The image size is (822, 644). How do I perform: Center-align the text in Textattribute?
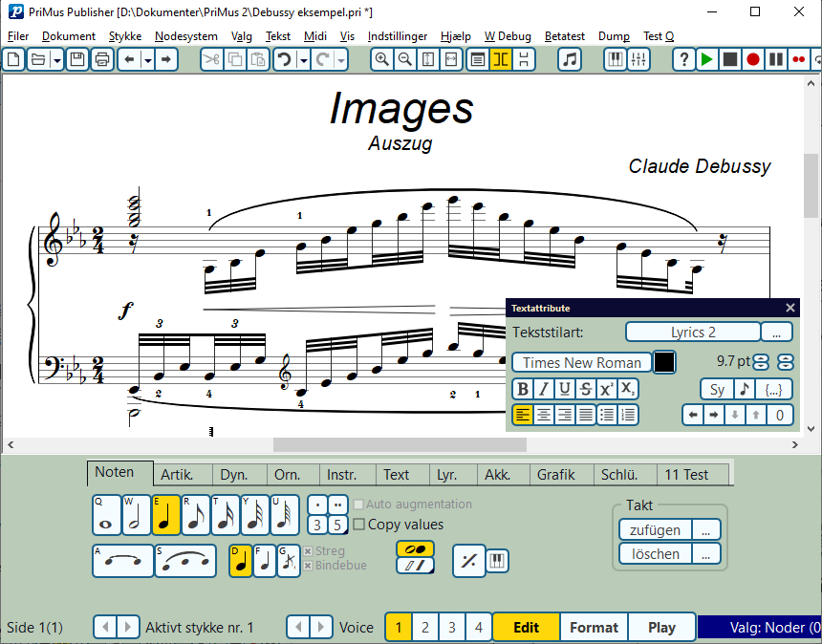click(x=544, y=415)
